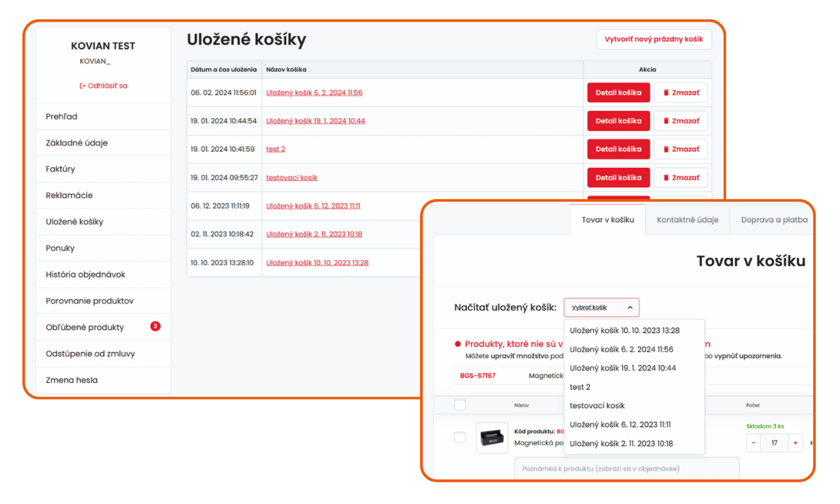Open Detail košíka for test 2 row

point(618,150)
